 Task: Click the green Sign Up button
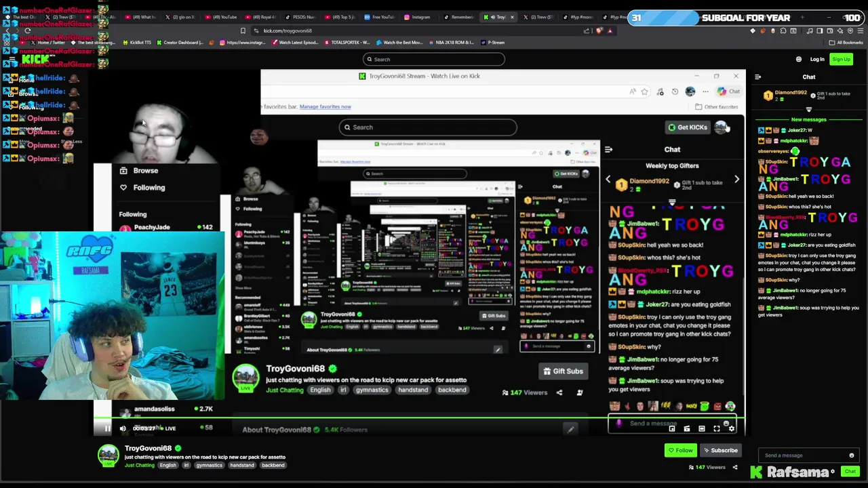coord(841,59)
